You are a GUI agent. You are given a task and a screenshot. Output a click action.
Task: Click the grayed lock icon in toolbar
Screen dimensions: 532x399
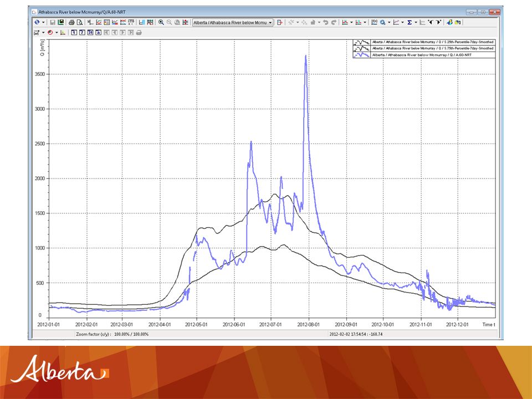coord(313,22)
